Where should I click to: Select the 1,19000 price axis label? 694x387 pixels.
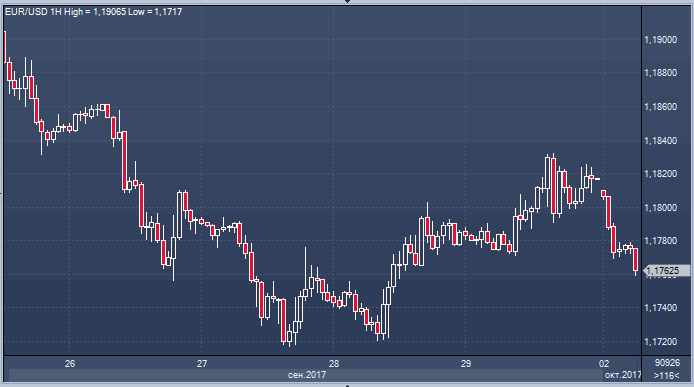pyautogui.click(x=661, y=40)
